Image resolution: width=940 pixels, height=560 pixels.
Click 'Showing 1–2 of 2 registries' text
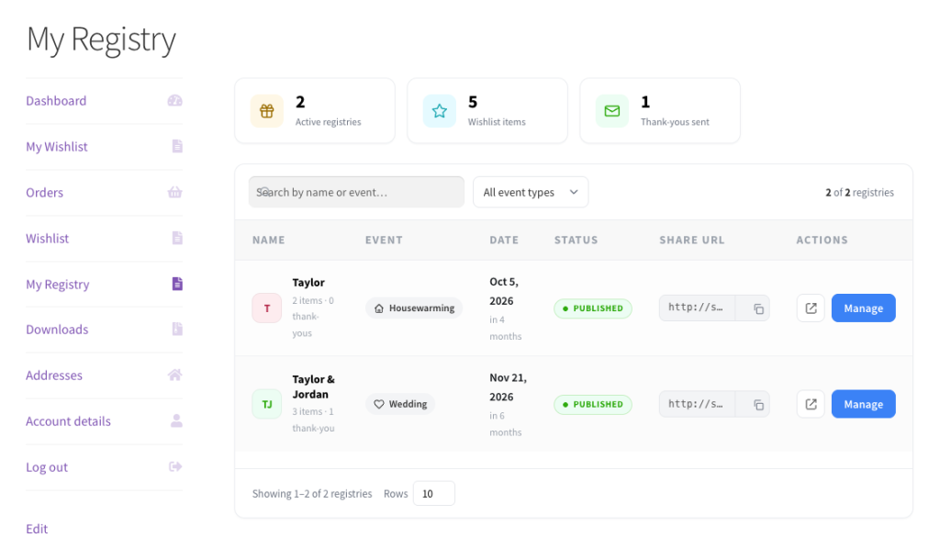click(312, 494)
